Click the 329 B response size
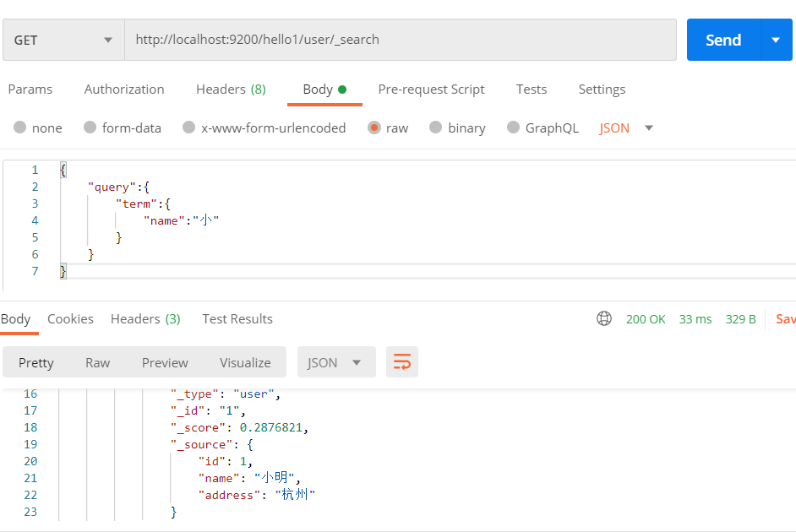Image resolution: width=796 pixels, height=532 pixels. (x=741, y=319)
